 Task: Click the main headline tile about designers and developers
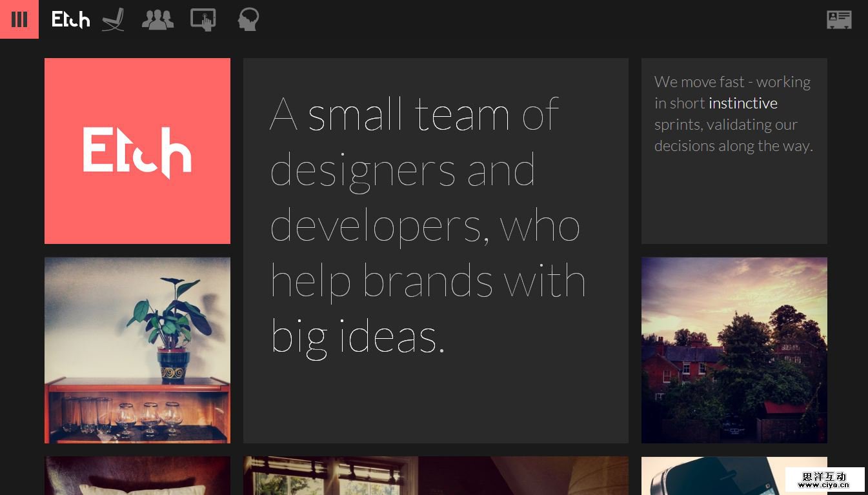[x=436, y=400]
